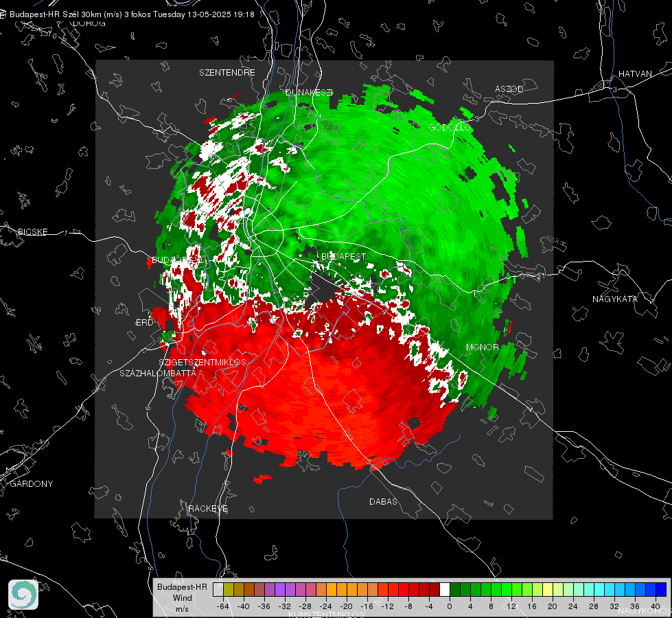
Task: Click the GARDONY town label
Action: 32,484
